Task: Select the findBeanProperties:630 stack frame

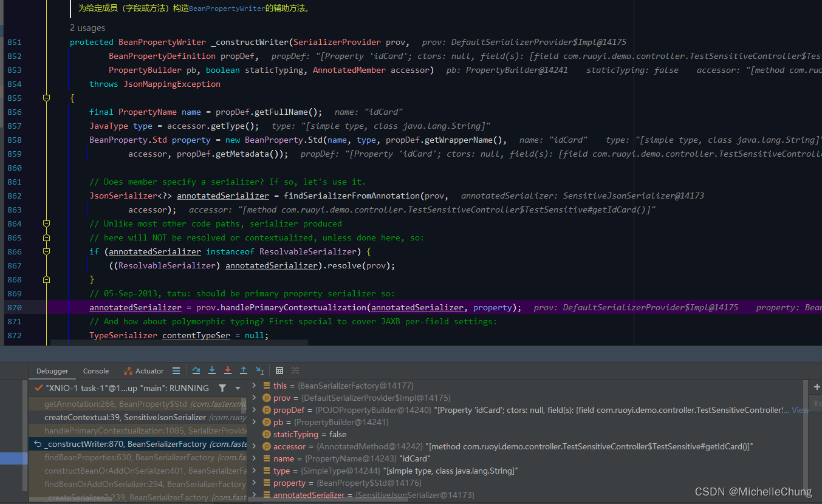Action: [x=138, y=457]
